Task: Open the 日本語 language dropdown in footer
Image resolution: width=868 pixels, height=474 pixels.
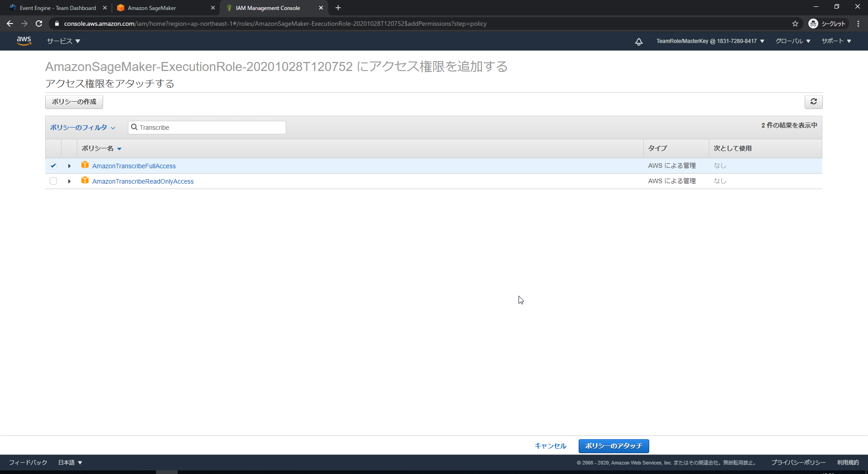Action: tap(70, 462)
